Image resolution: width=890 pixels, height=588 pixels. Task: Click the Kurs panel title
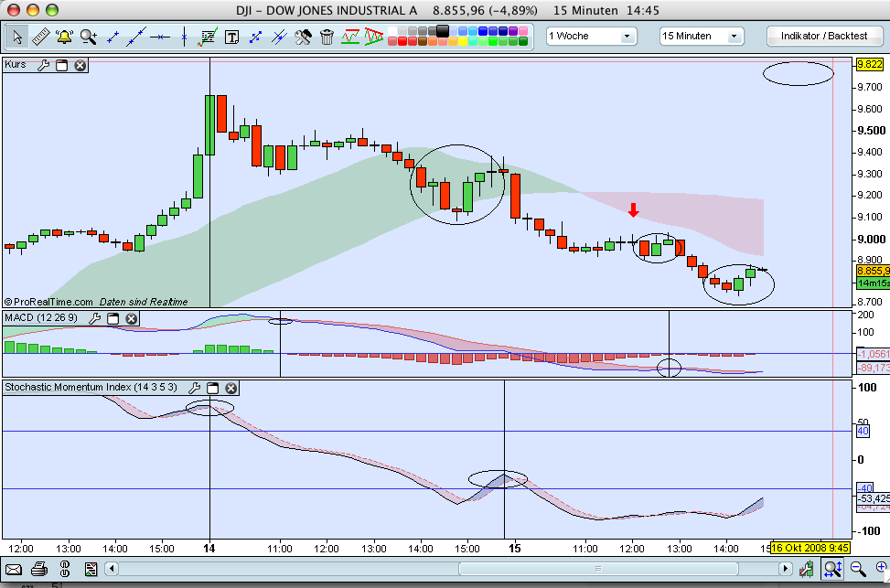coord(16,65)
